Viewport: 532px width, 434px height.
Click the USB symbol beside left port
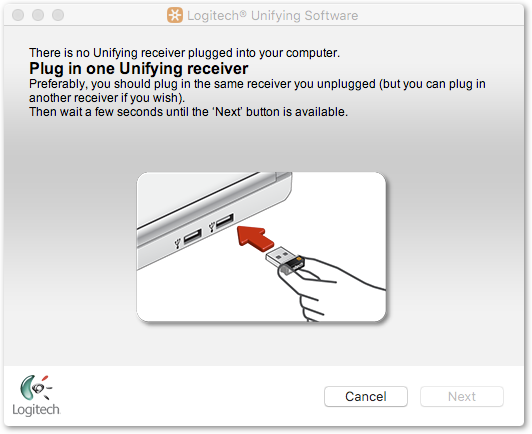pyautogui.click(x=177, y=243)
